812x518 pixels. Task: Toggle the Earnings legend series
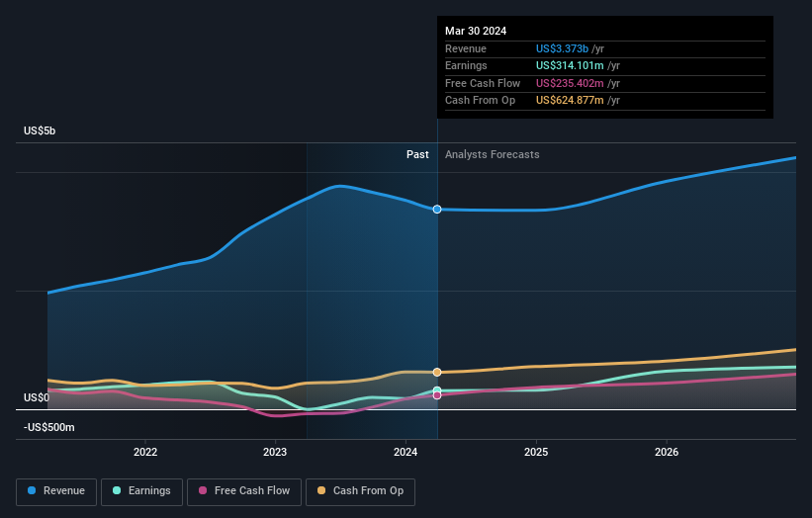141,491
